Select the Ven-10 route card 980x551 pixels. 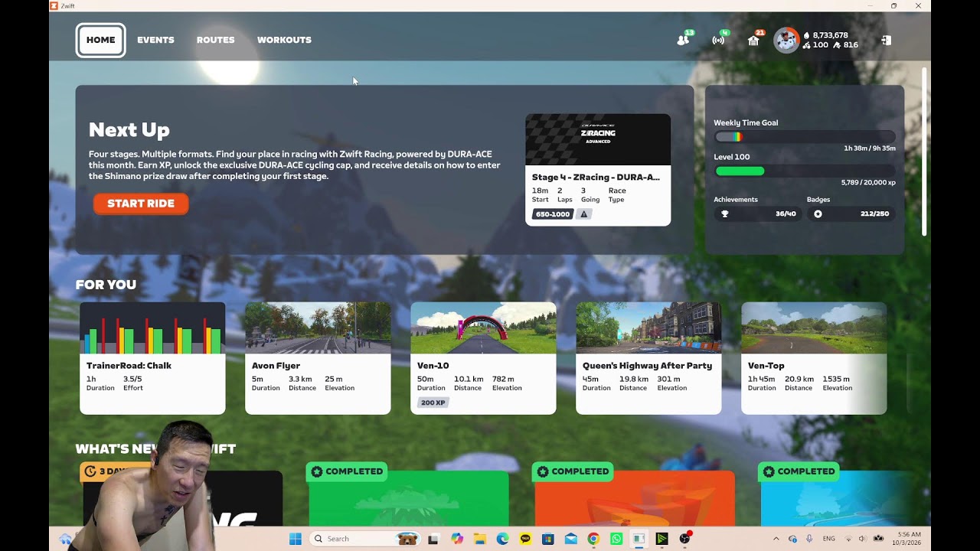[483, 358]
